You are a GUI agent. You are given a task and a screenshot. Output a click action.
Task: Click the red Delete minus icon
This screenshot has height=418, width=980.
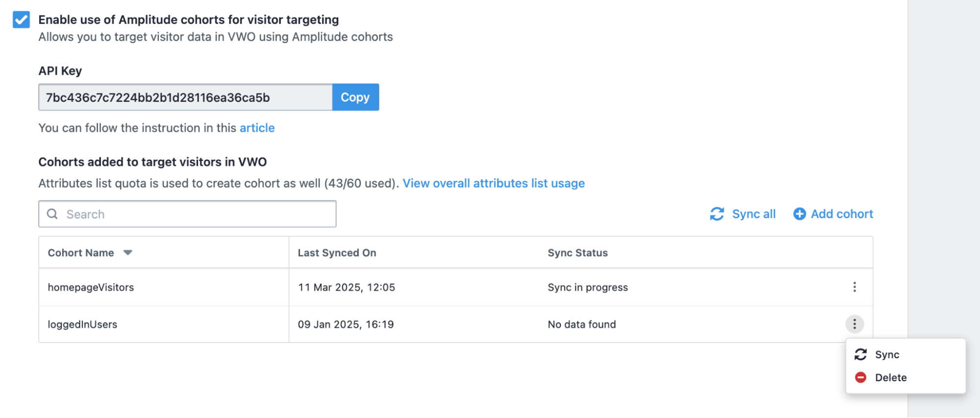860,377
